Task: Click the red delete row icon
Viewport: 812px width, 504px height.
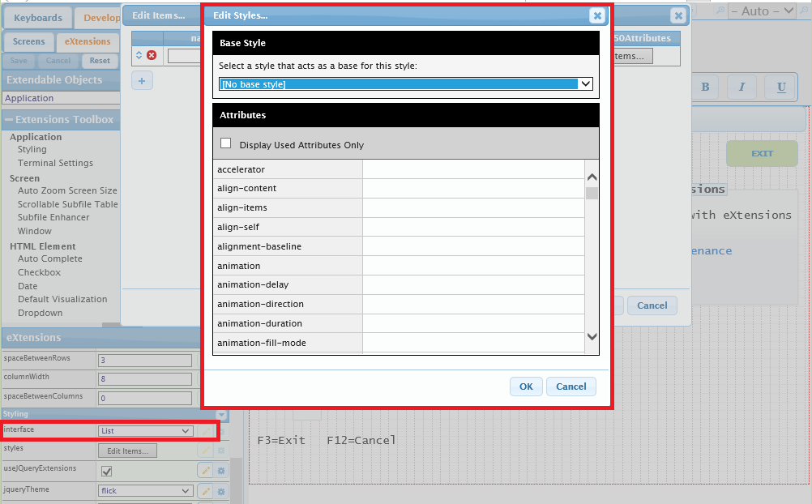Action: [x=152, y=55]
